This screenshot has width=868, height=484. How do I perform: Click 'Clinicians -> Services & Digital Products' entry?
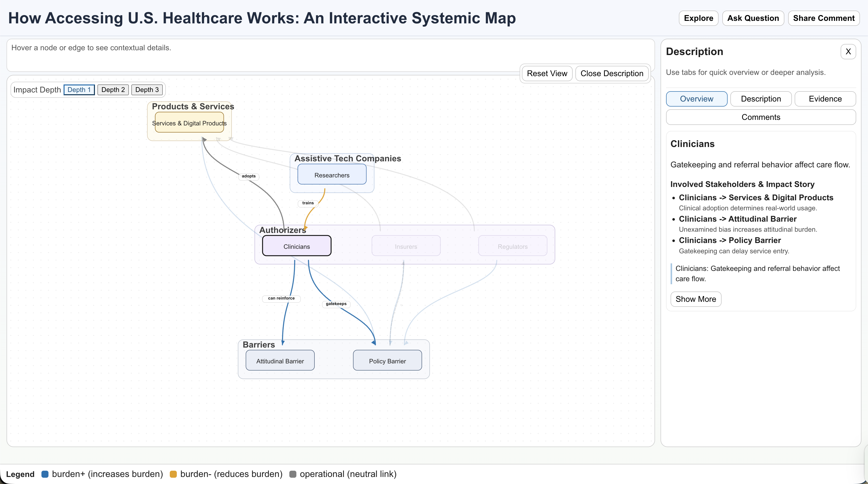(756, 198)
